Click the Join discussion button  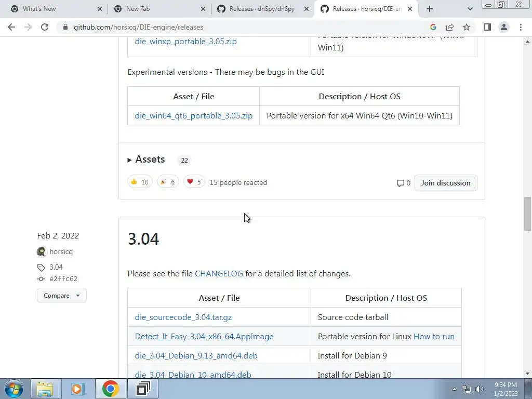pos(446,183)
